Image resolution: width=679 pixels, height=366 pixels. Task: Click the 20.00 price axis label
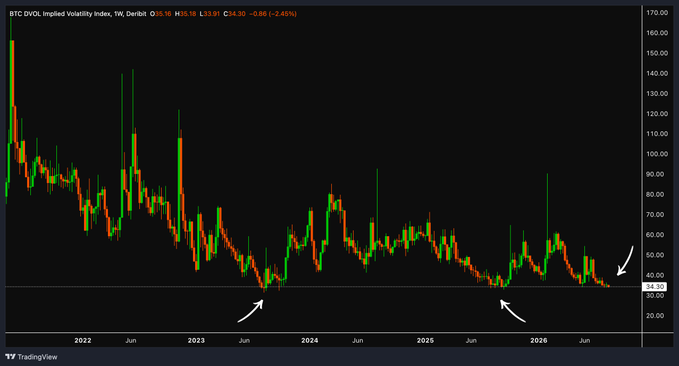click(x=656, y=316)
